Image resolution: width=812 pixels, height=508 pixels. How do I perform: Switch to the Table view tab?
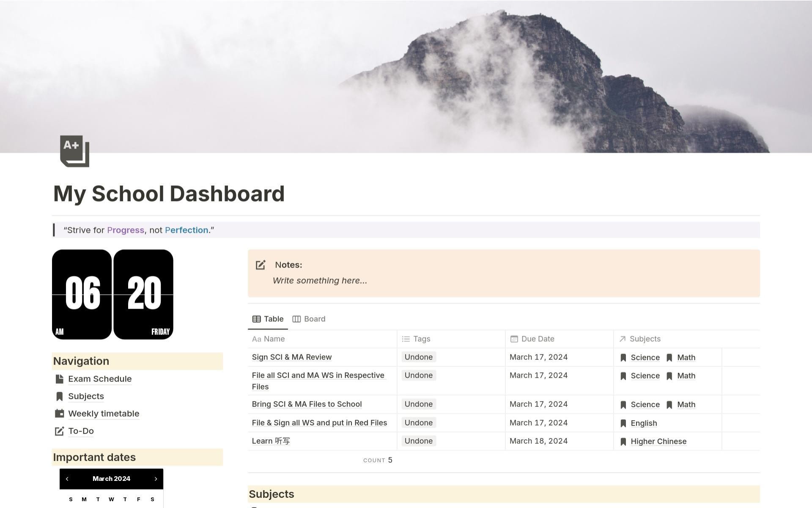tap(268, 319)
